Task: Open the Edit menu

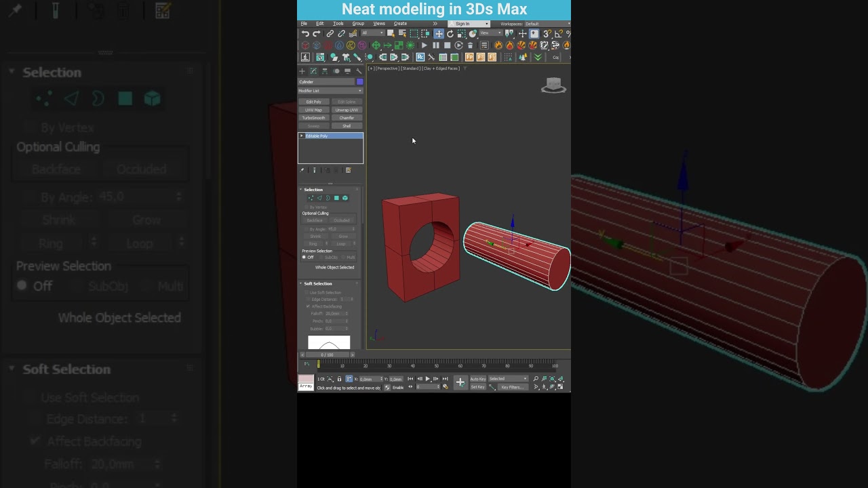Action: click(x=319, y=24)
